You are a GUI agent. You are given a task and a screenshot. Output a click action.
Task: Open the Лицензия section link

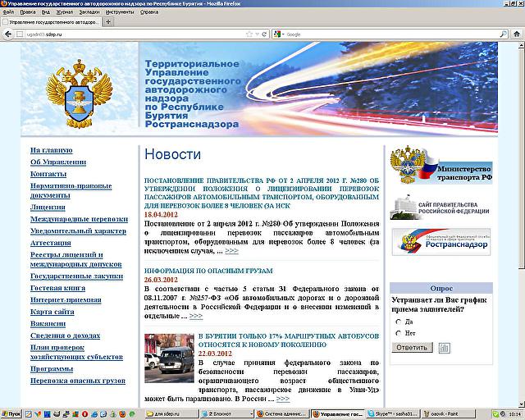click(48, 208)
